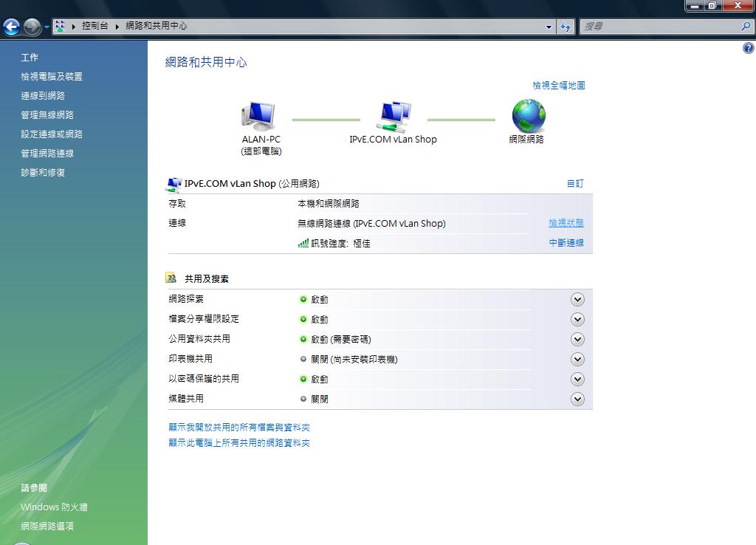Click the ALAN-PC computer icon

click(256, 114)
